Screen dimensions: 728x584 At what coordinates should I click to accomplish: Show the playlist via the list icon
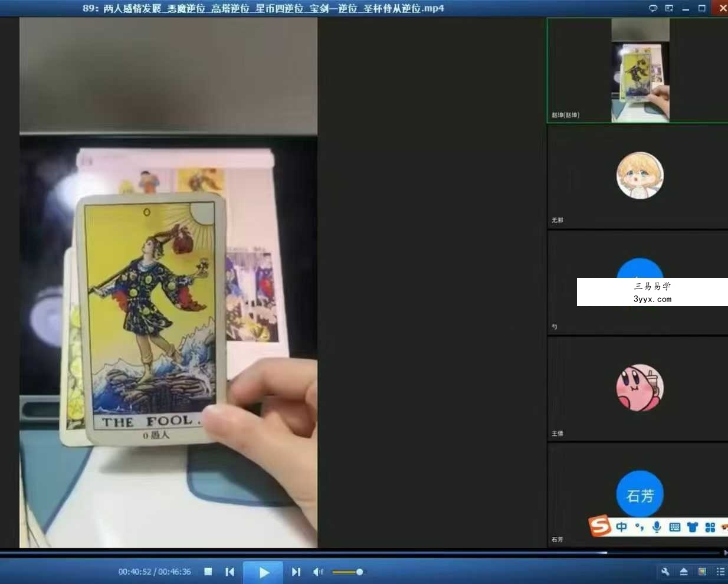720,572
